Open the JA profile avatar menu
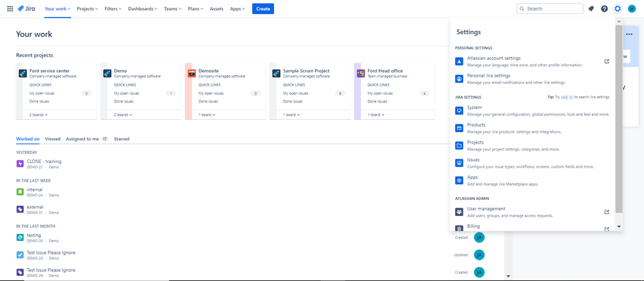644x281 pixels. click(632, 8)
